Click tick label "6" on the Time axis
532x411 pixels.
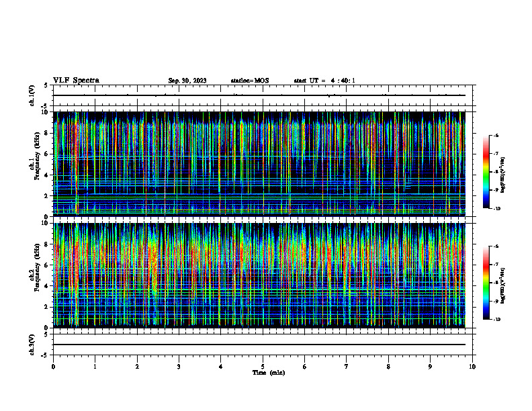point(305,367)
